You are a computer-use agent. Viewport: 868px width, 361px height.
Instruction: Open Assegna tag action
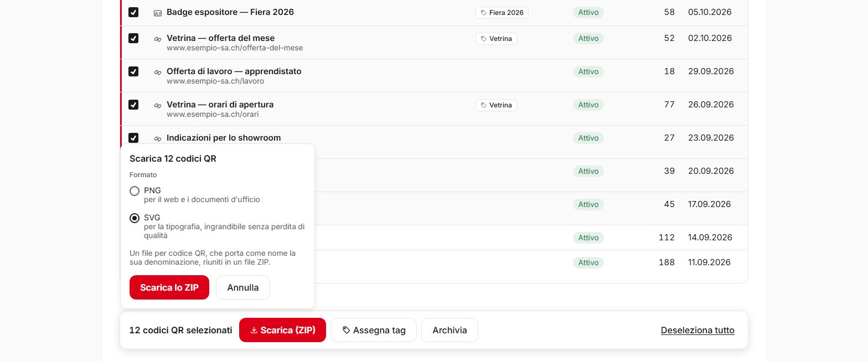(374, 330)
